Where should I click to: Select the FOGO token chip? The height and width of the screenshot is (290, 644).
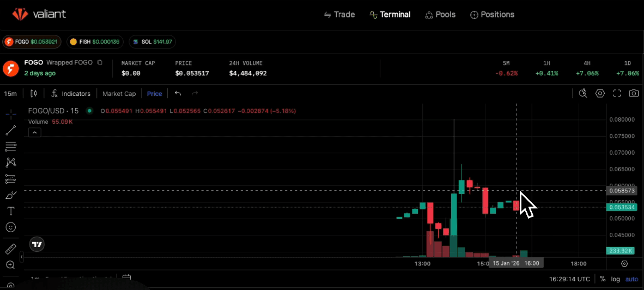32,41
